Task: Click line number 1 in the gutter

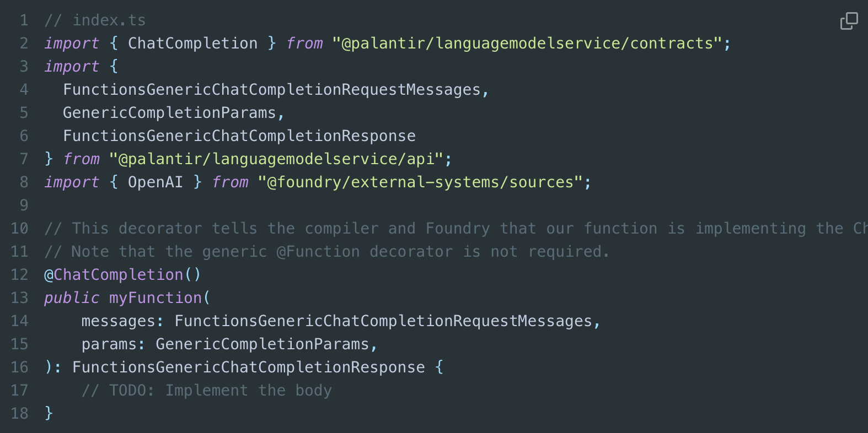Action: click(24, 20)
